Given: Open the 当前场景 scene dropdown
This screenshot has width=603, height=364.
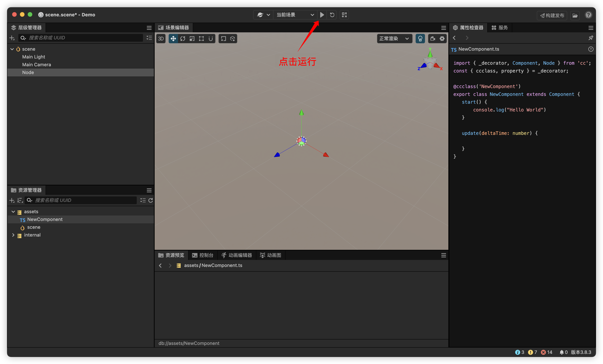Looking at the screenshot, I should [x=295, y=15].
